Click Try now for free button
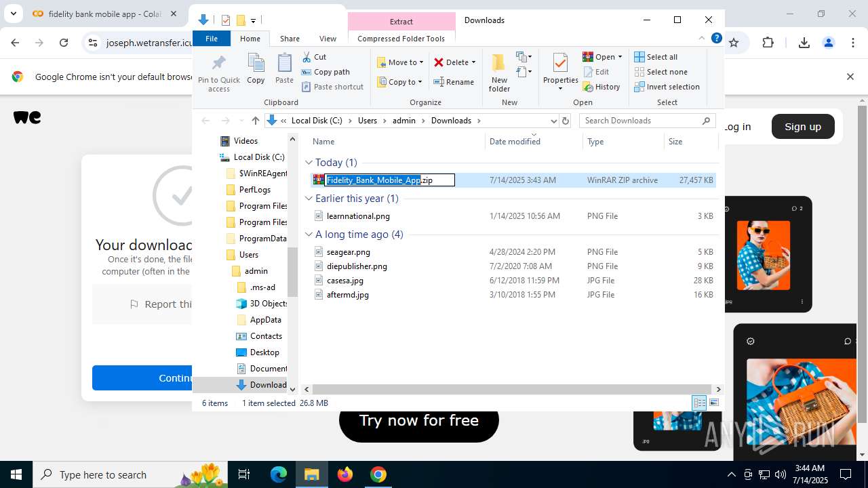Image resolution: width=868 pixels, height=488 pixels. [418, 420]
